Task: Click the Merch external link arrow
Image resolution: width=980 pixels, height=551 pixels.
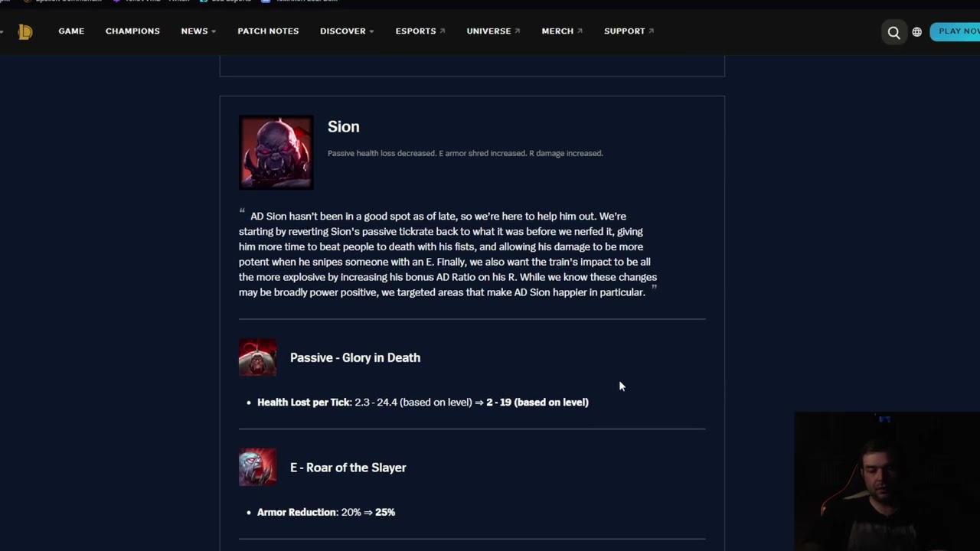Action: click(580, 31)
